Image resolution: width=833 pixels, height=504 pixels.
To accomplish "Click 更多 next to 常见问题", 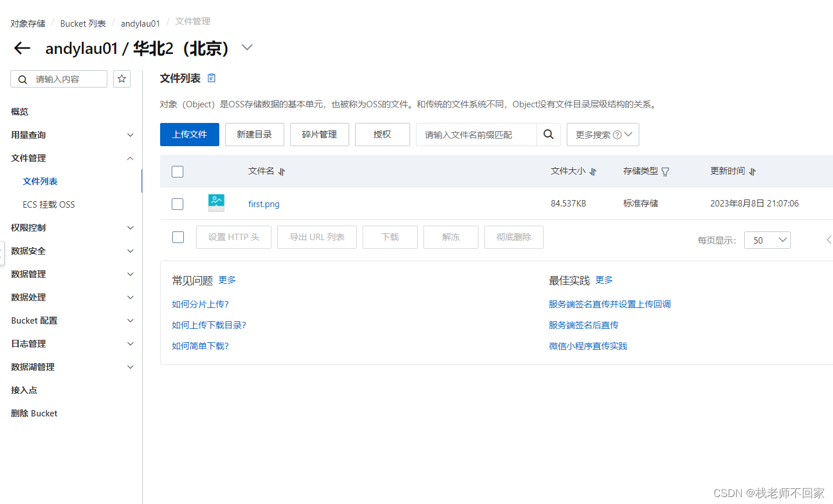I will [227, 280].
